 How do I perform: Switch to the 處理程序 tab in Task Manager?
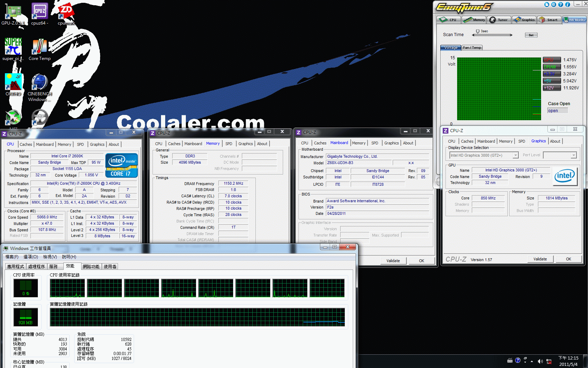[37, 267]
